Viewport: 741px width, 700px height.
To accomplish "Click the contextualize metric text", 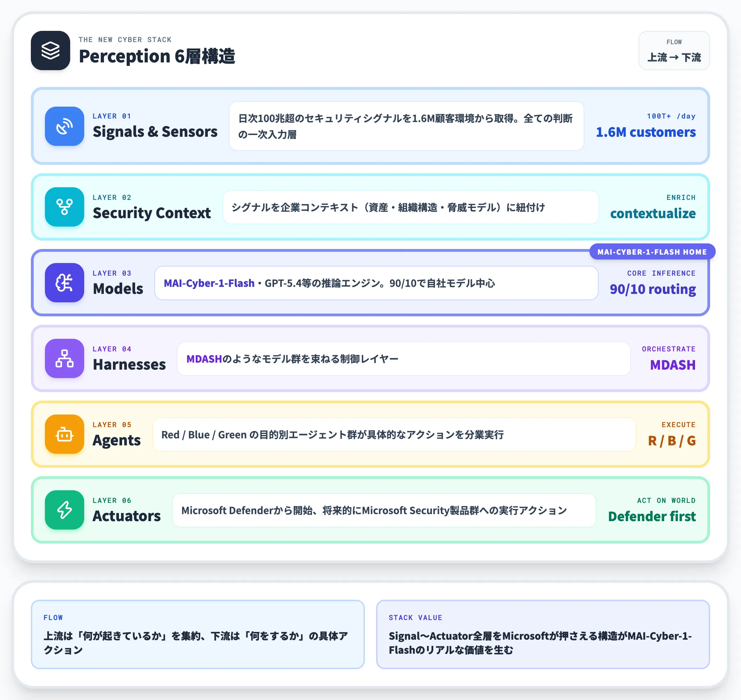I will (x=653, y=214).
